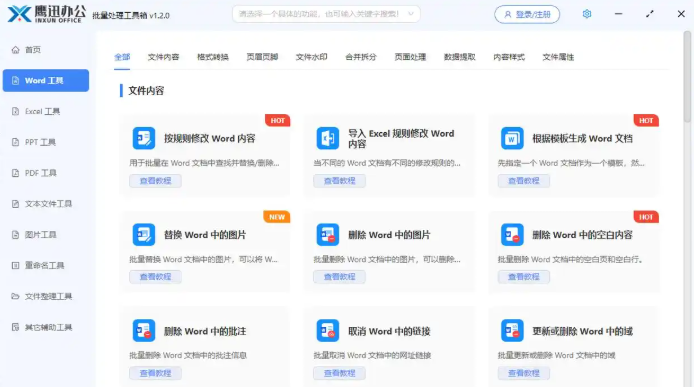
Task: Click the document icon beside PPT 工具
Action: pyautogui.click(x=15, y=142)
